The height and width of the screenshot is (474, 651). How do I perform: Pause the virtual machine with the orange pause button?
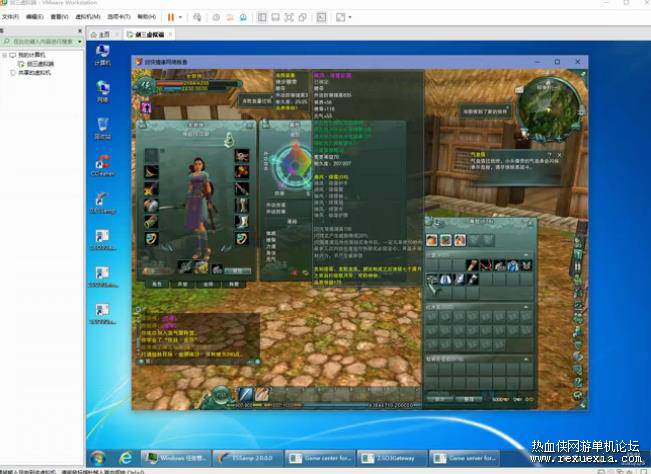coord(171,17)
